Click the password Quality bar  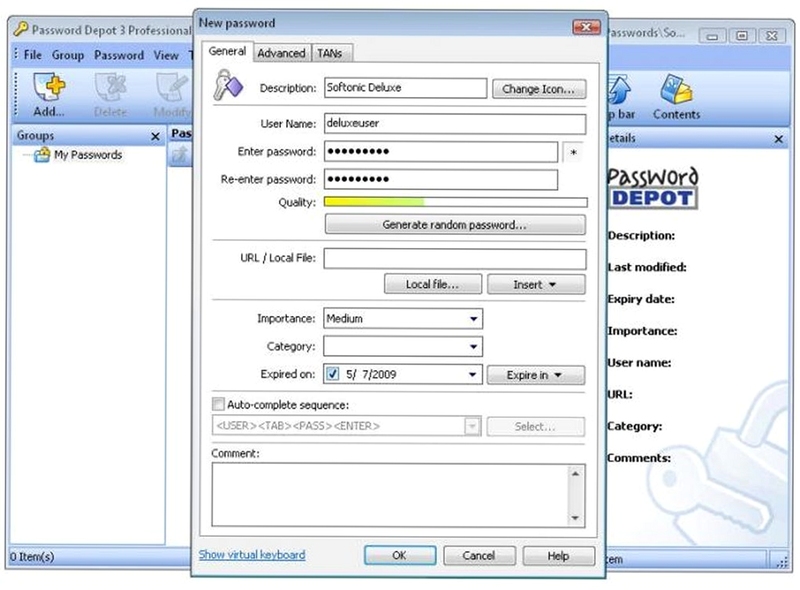click(x=456, y=202)
